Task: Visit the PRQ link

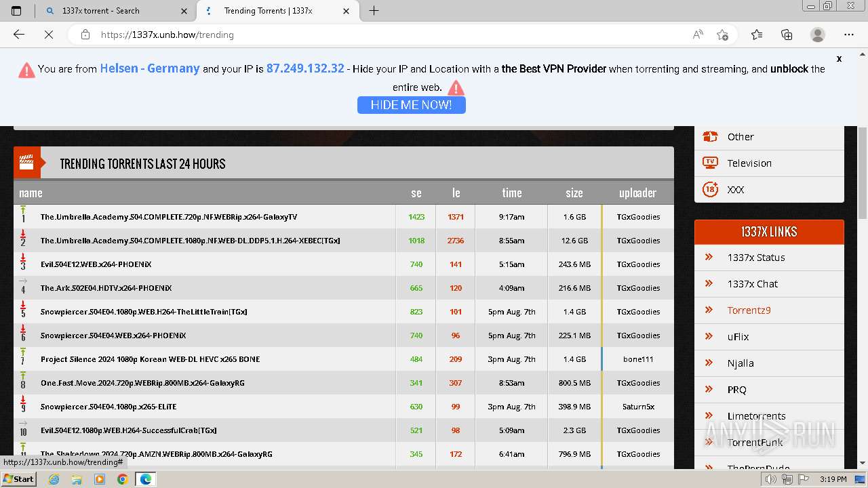Action: point(736,390)
